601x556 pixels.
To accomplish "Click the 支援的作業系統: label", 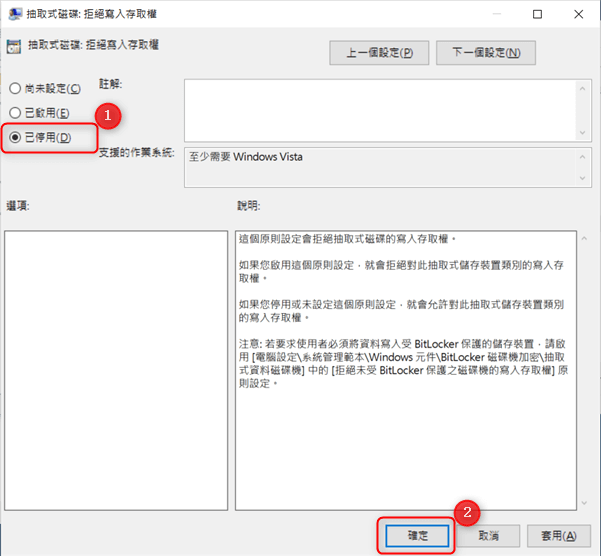I will click(x=137, y=153).
